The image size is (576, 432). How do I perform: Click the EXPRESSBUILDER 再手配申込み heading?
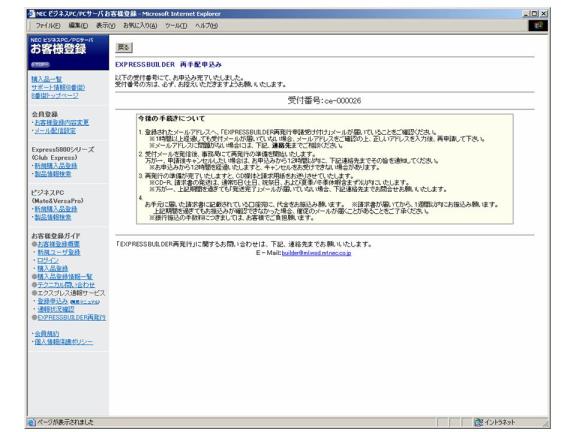168,64
